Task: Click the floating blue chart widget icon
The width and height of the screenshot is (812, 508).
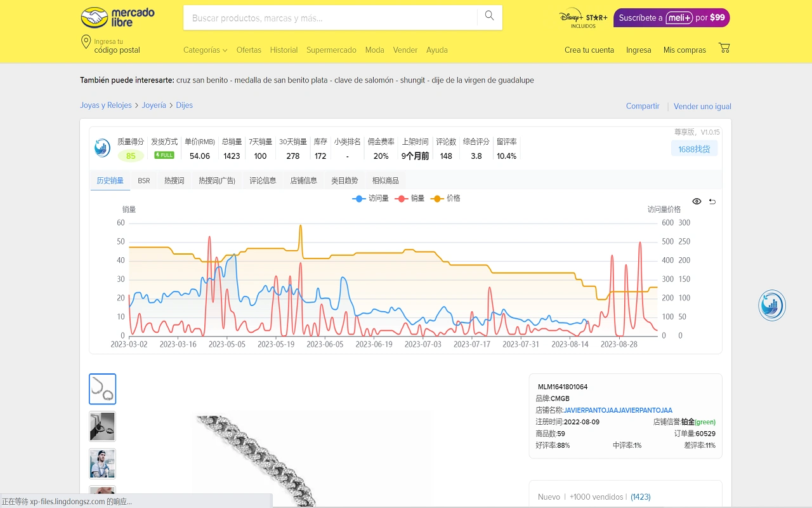Action: 772,305
